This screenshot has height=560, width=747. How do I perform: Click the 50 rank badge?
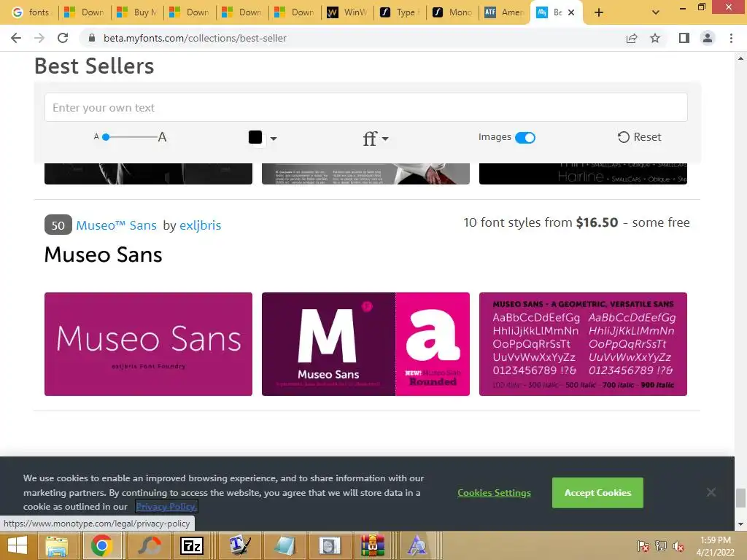58,225
